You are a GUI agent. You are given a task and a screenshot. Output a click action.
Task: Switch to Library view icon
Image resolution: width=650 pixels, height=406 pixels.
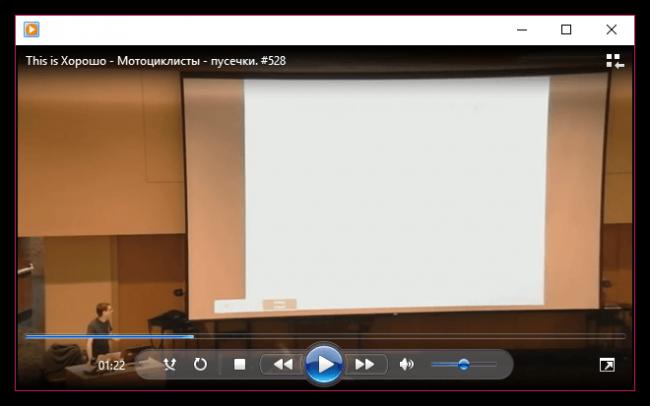(614, 61)
